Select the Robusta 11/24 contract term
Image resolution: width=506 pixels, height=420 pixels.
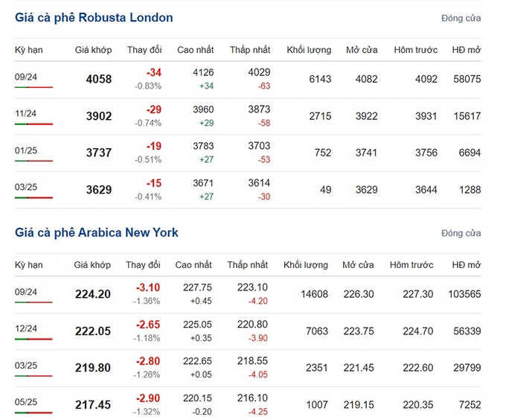[x=25, y=114]
